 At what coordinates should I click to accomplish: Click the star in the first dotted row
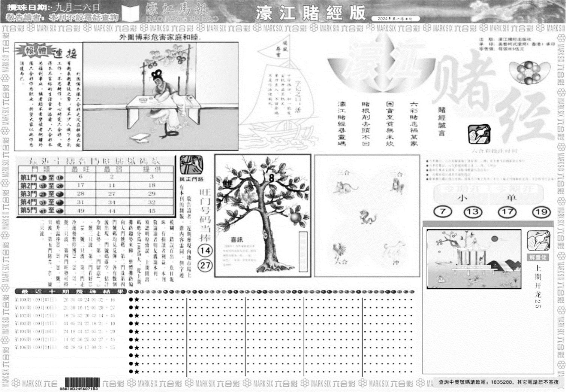point(137,300)
